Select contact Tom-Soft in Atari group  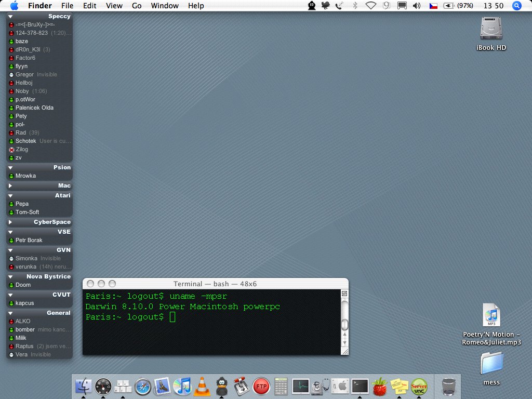[x=27, y=212]
